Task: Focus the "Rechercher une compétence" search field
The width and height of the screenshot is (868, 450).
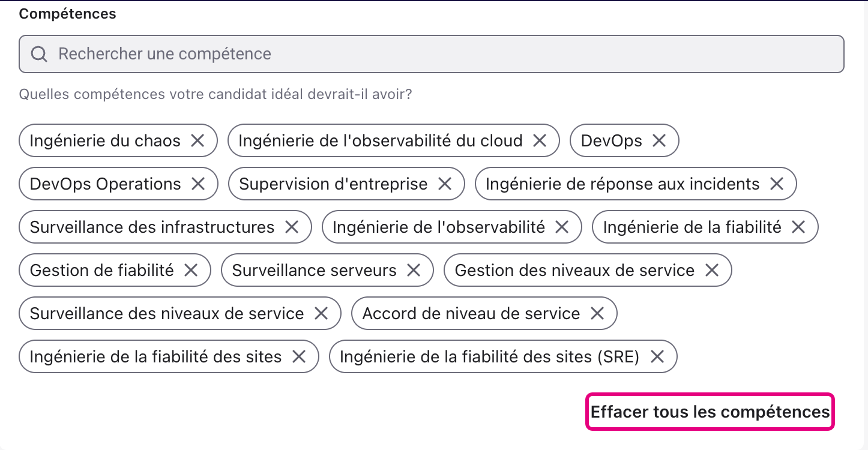Action: (x=432, y=54)
